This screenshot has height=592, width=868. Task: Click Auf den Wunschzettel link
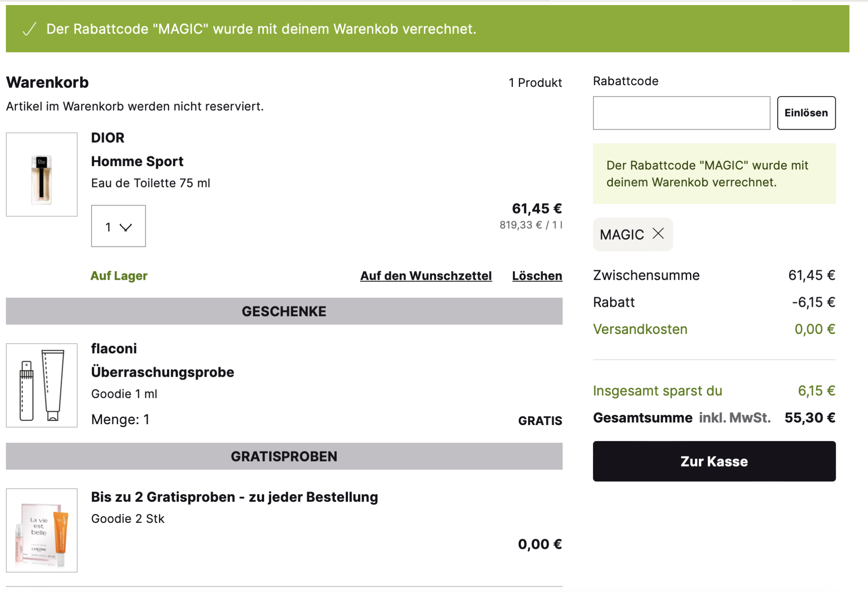pos(426,276)
